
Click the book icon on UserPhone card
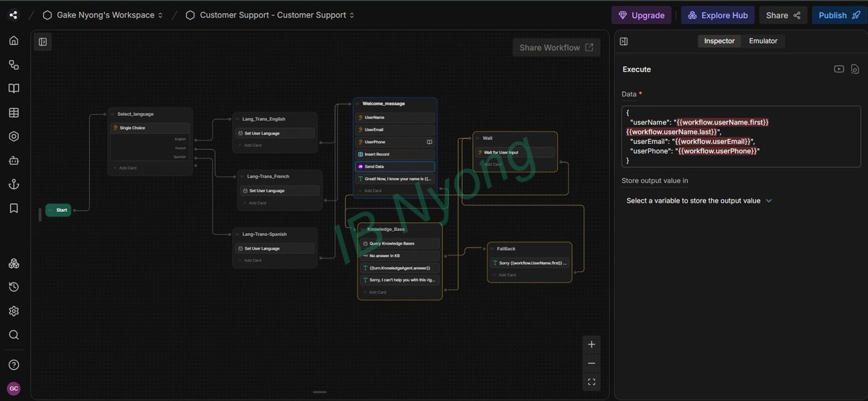click(x=430, y=142)
